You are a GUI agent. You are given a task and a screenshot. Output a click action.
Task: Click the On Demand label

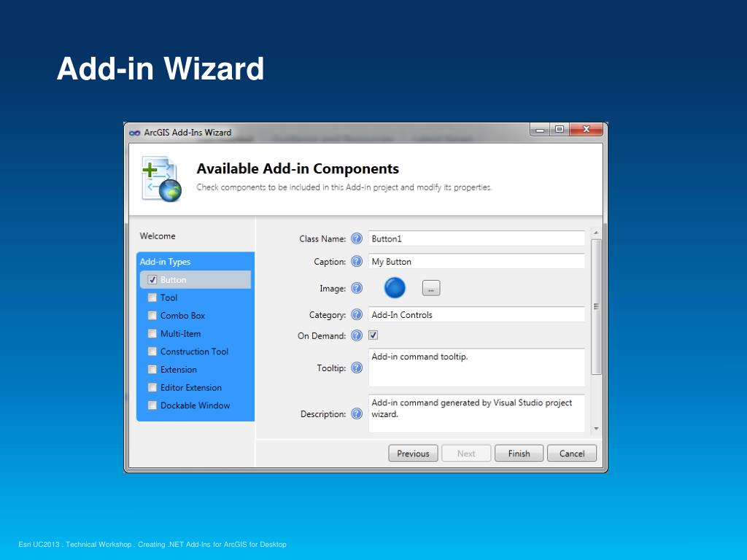click(x=322, y=335)
